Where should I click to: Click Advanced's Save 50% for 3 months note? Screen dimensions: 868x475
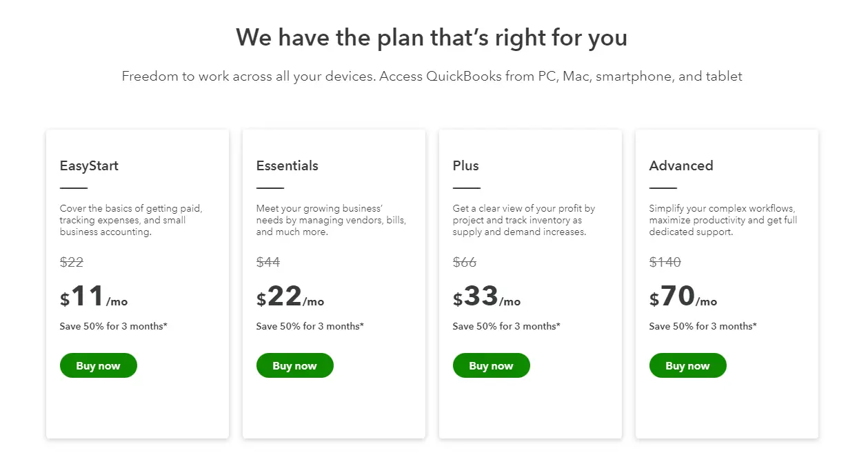703,326
